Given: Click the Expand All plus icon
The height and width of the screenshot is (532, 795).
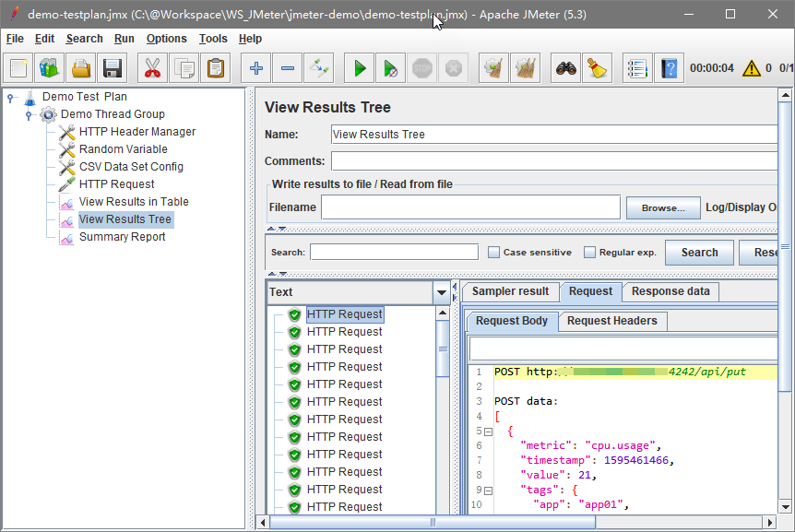Looking at the screenshot, I should click(256, 68).
